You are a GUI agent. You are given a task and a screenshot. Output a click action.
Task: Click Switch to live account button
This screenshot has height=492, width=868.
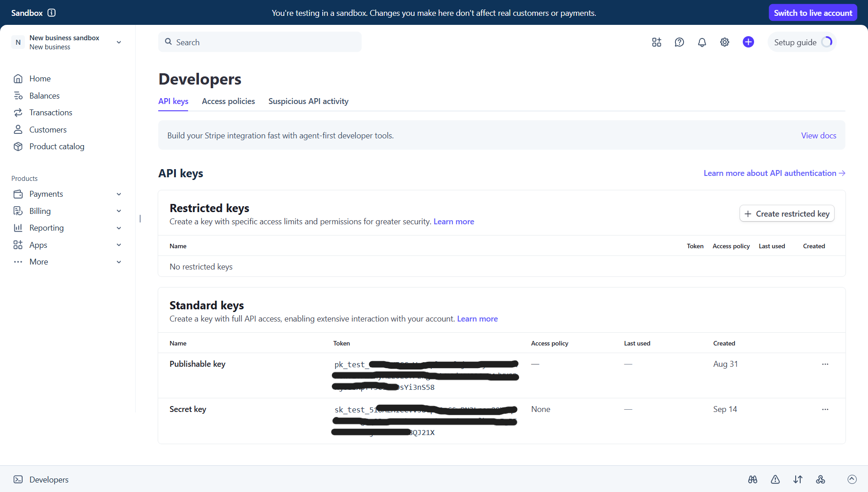point(813,13)
